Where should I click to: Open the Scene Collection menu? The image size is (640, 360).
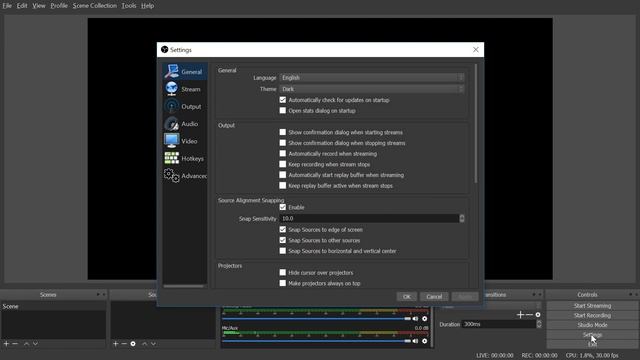[95, 6]
